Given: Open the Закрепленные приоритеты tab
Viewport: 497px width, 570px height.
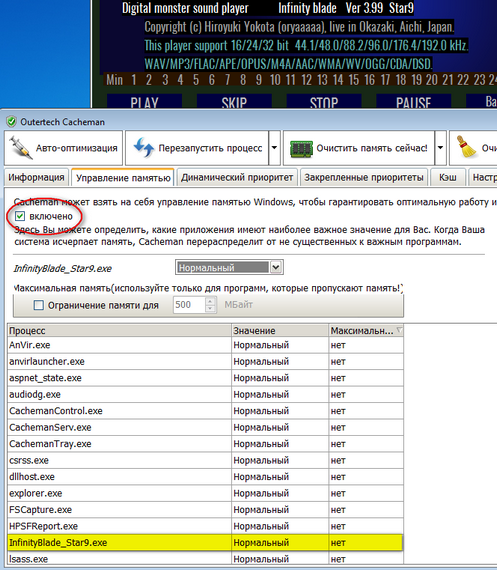Looking at the screenshot, I should pyautogui.click(x=364, y=177).
